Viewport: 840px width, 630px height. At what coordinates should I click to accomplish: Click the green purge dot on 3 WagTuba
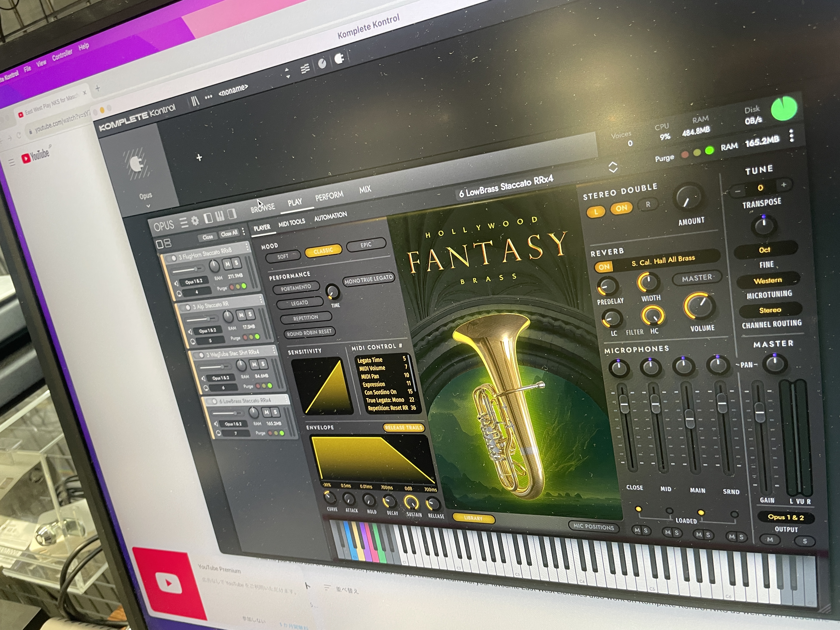click(270, 386)
